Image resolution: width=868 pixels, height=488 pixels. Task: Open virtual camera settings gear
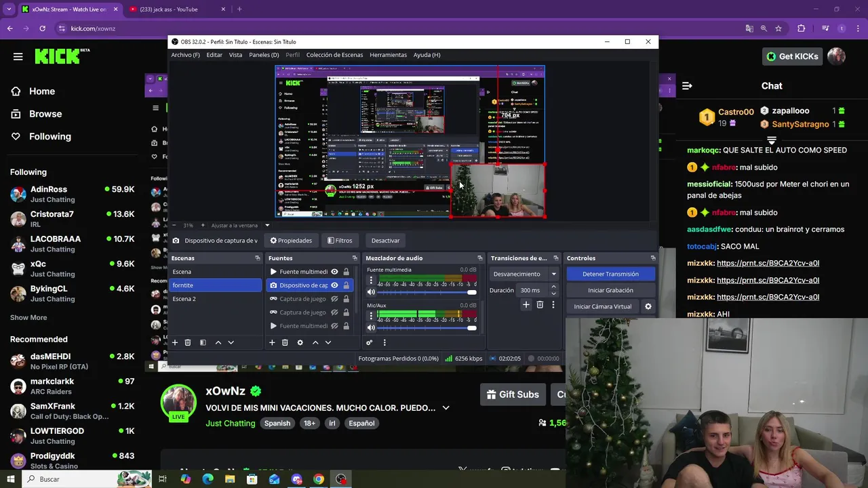648,306
